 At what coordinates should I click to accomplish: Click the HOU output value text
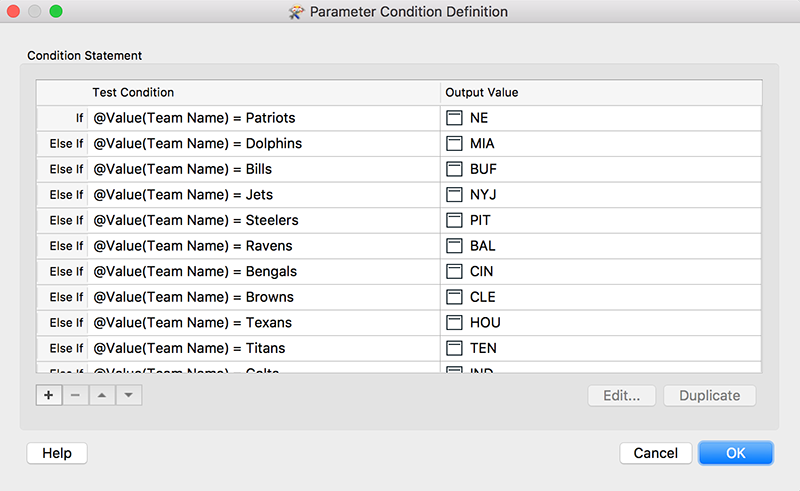[x=485, y=322]
